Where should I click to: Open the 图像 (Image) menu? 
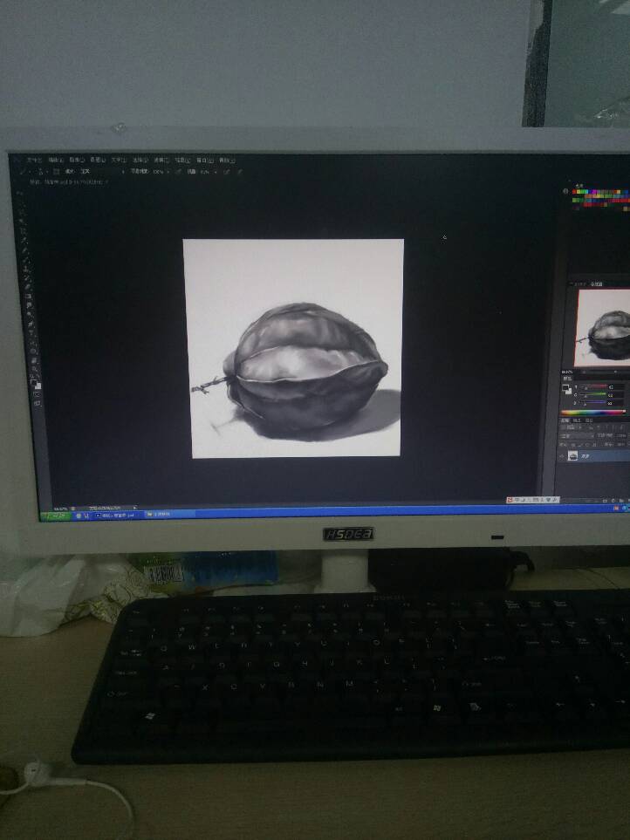tap(77, 160)
